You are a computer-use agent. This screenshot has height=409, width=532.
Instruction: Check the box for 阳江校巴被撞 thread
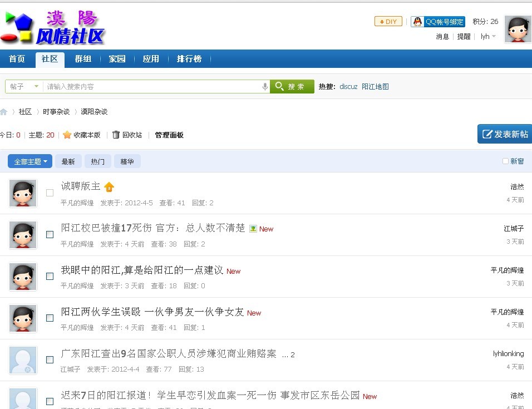(50, 235)
